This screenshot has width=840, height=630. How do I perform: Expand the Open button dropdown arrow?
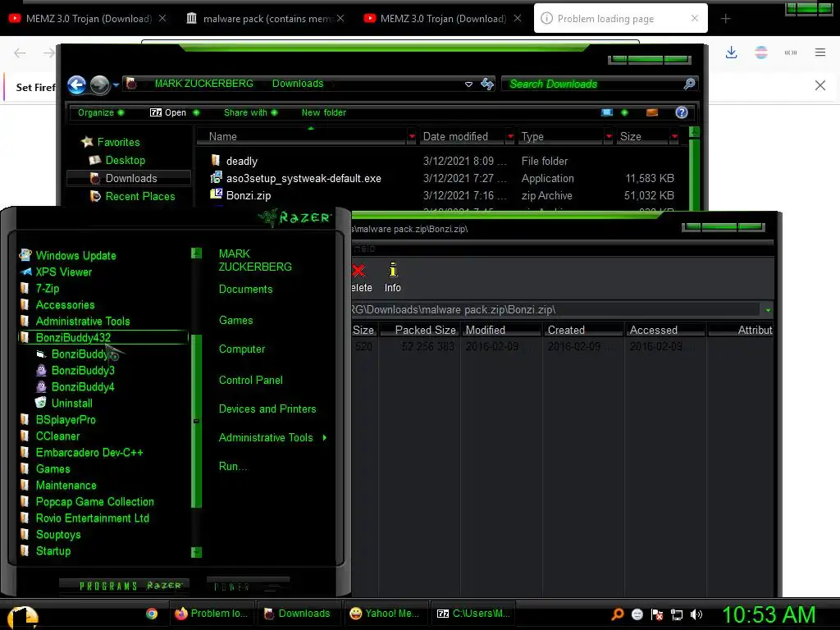coord(196,112)
